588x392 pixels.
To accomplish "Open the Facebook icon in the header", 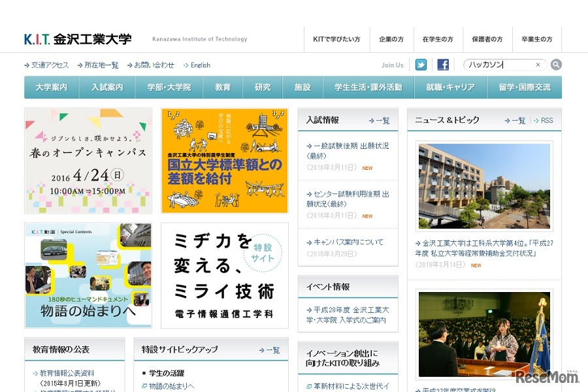I will click(442, 65).
